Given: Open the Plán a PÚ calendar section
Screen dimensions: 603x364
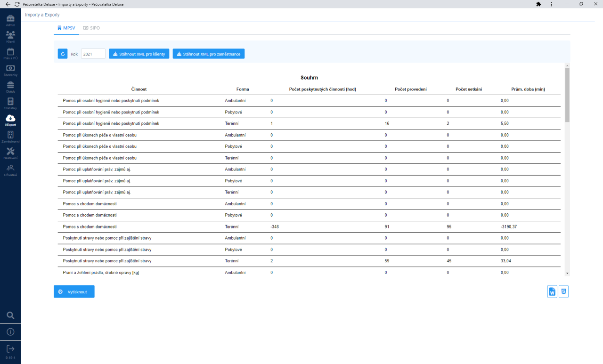Looking at the screenshot, I should point(10,54).
